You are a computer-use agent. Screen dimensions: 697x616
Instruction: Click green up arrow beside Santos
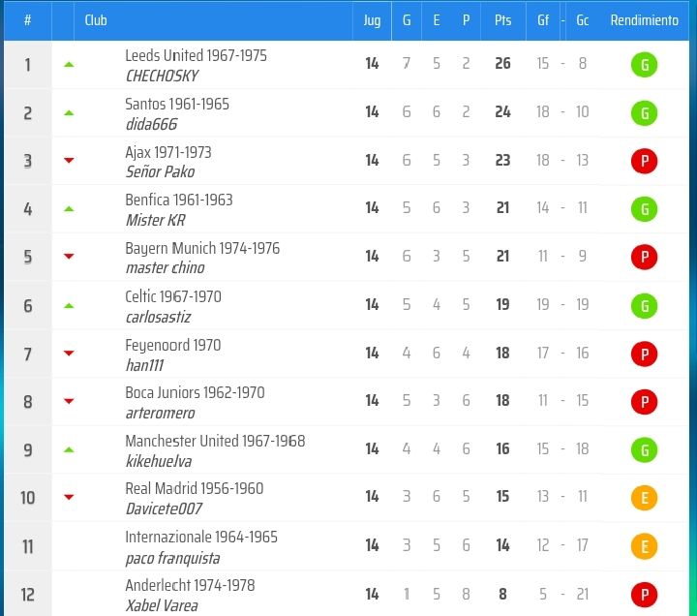tap(69, 113)
